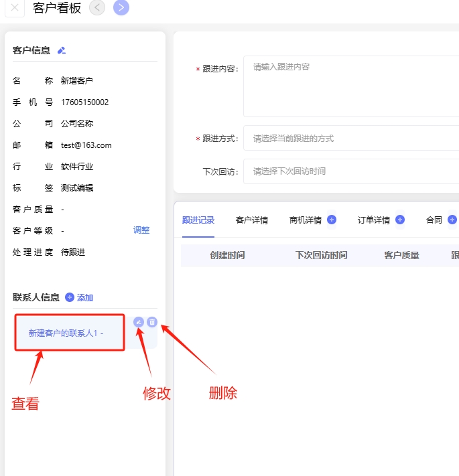Click the 添加 contact link
Viewport: 459px width, 476px height.
point(85,298)
